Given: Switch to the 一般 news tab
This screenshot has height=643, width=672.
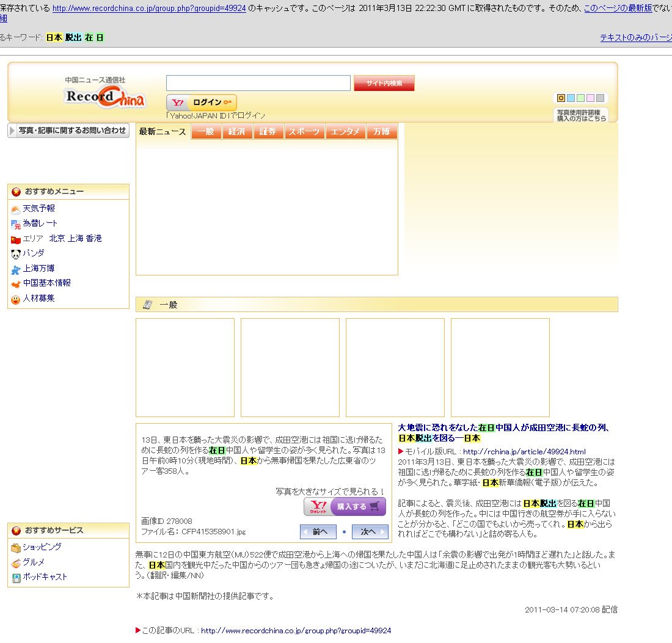Looking at the screenshot, I should (x=206, y=131).
